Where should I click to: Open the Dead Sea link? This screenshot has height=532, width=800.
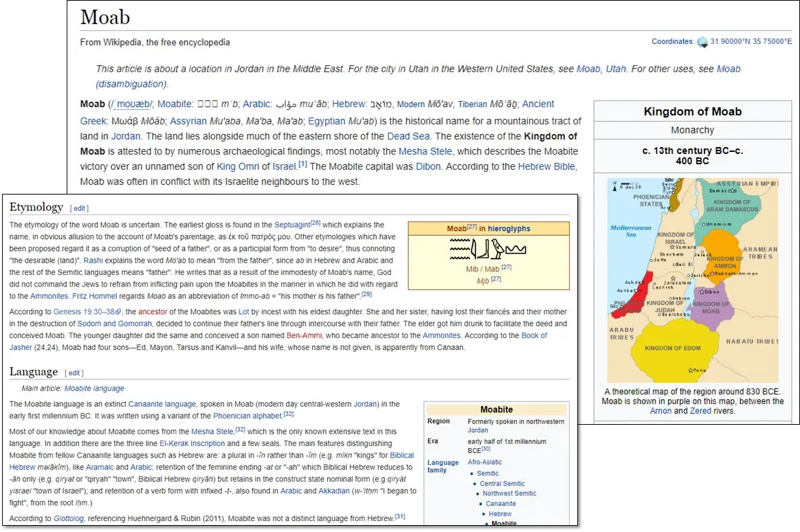click(408, 136)
